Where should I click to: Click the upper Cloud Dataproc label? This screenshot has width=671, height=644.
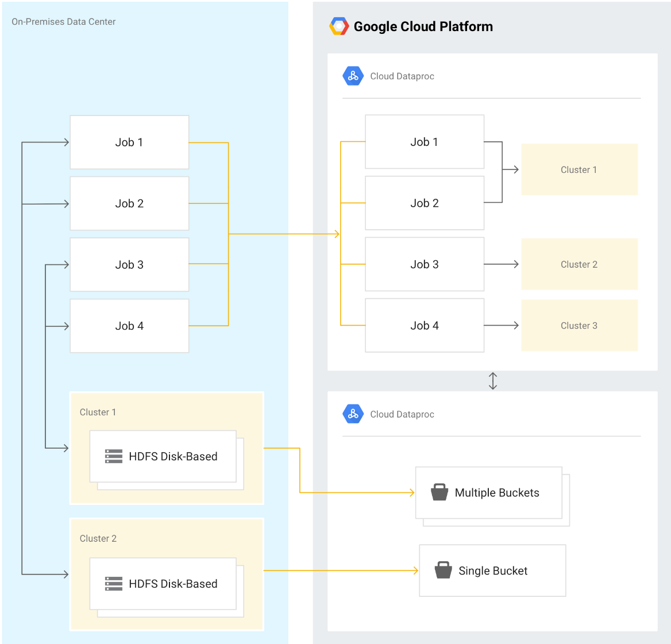(x=402, y=76)
